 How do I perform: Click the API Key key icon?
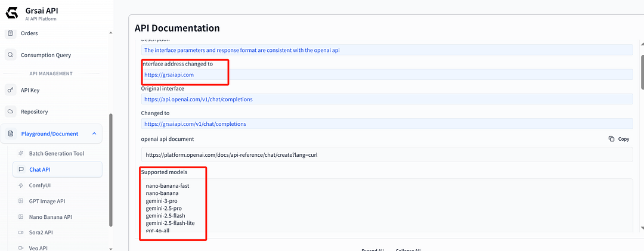(x=10, y=90)
